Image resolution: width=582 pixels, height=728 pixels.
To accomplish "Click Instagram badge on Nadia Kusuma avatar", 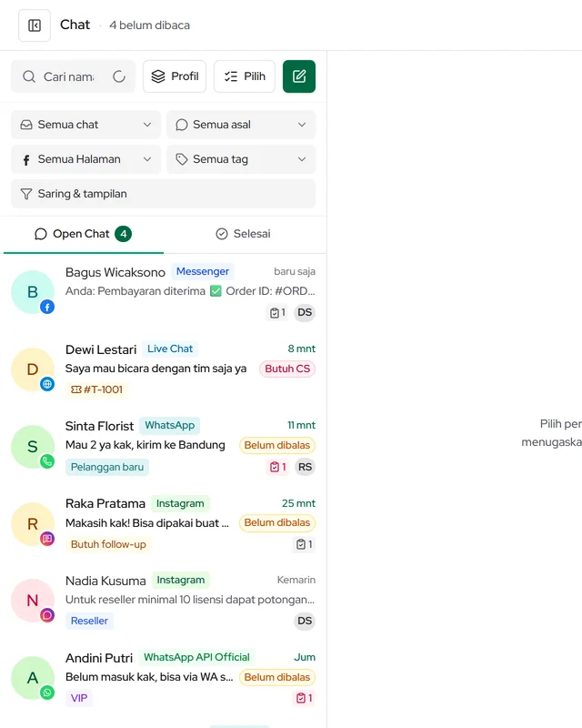I will pyautogui.click(x=47, y=616).
